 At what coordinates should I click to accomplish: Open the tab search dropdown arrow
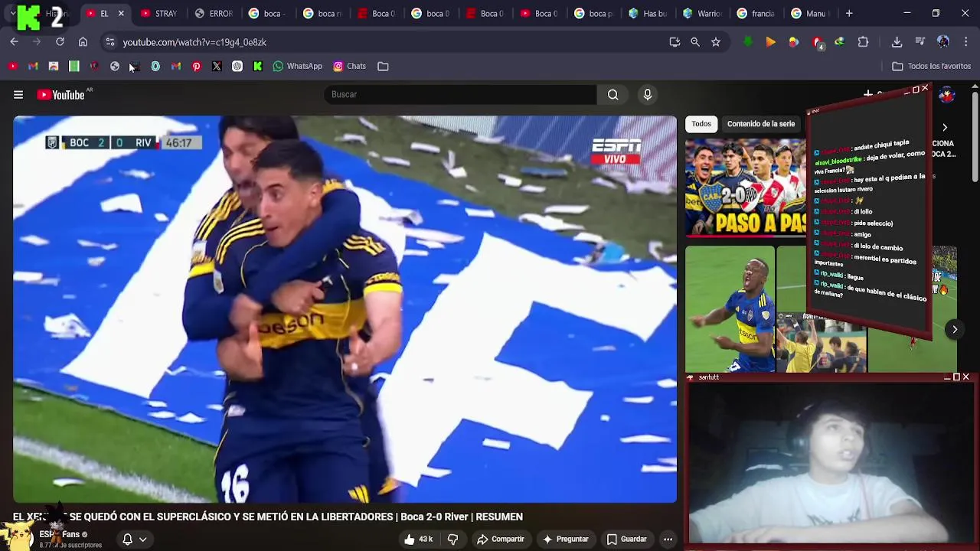[x=13, y=13]
